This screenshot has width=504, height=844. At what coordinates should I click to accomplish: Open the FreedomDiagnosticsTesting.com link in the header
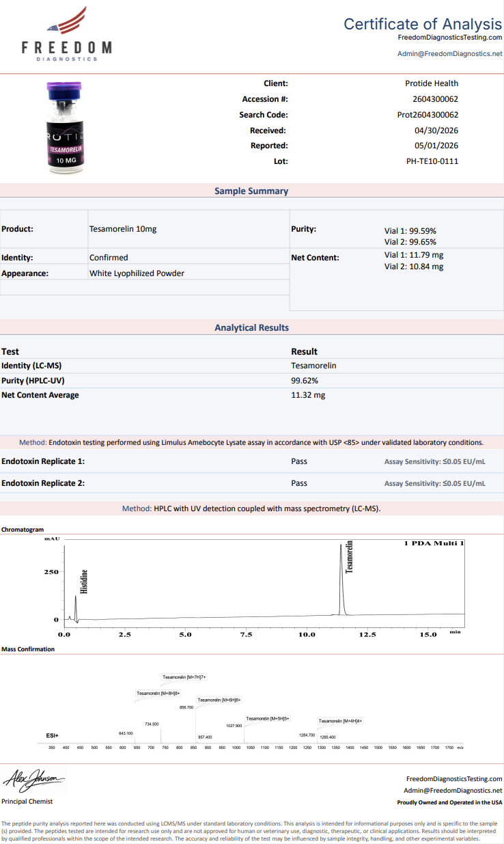pos(450,37)
